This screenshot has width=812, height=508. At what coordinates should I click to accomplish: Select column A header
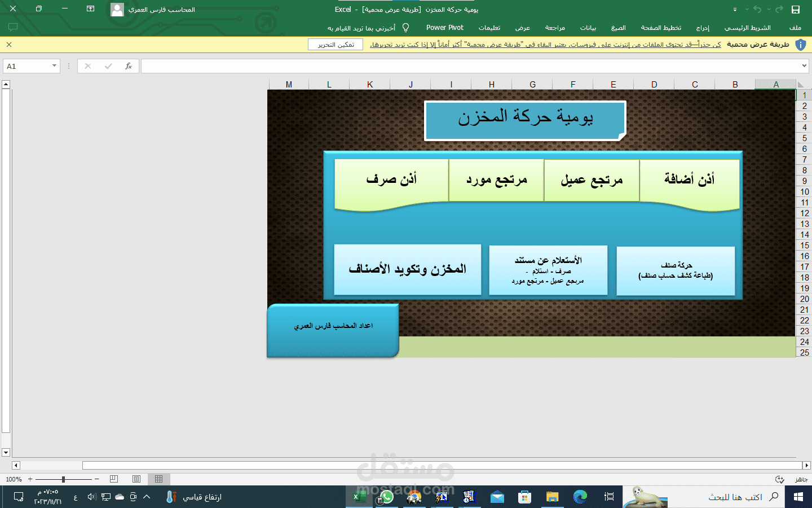click(x=776, y=84)
